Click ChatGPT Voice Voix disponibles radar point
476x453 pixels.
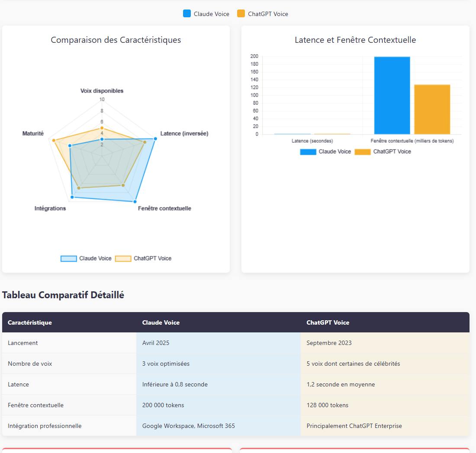click(102, 128)
